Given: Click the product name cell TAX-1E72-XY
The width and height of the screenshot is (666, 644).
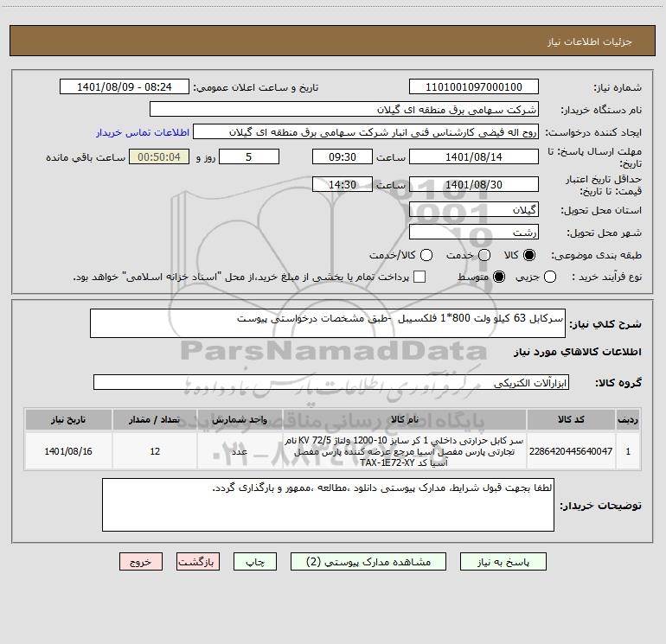Looking at the screenshot, I should point(405,451).
